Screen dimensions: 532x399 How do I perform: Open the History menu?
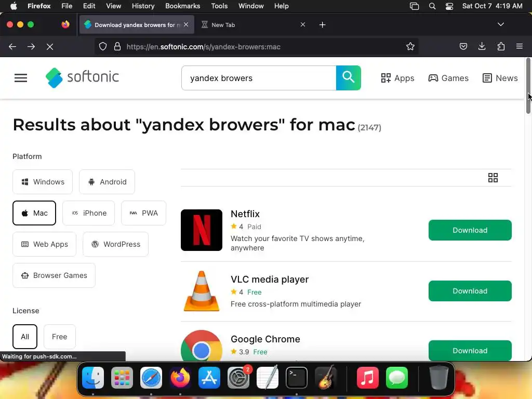[143, 6]
